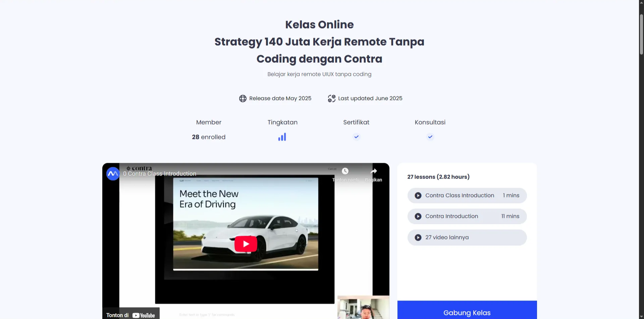
Task: Click the Gabung Kelas button
Action: (x=467, y=310)
